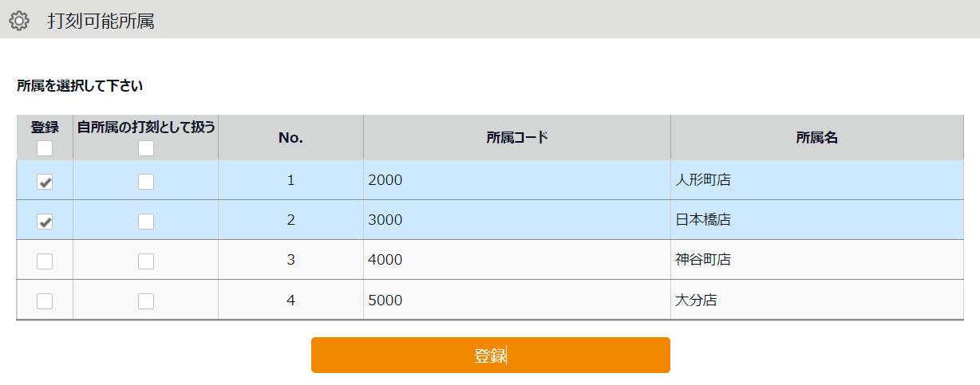This screenshot has height=385, width=980.
Task: Enable 自所属の打刻として扱う for 人形町店
Action: coord(146,182)
